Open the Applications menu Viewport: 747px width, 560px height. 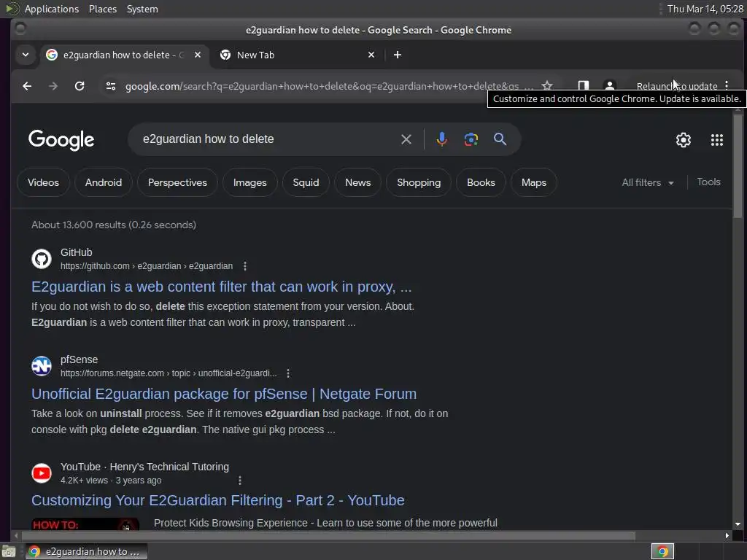point(52,9)
